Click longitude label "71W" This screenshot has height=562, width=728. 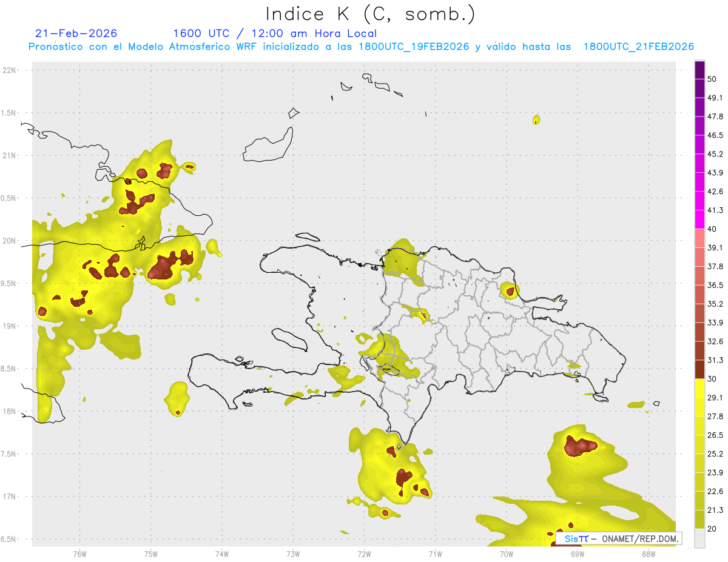[x=435, y=554]
